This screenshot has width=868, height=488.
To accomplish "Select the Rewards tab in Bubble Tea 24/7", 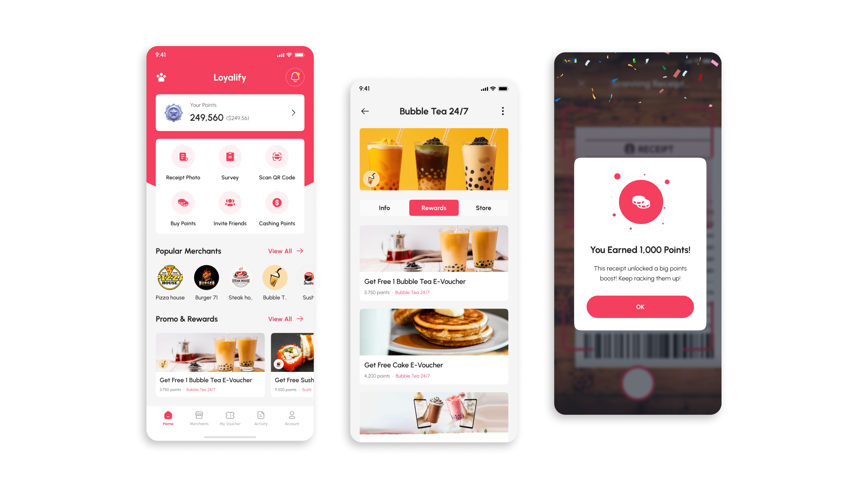I will point(434,207).
